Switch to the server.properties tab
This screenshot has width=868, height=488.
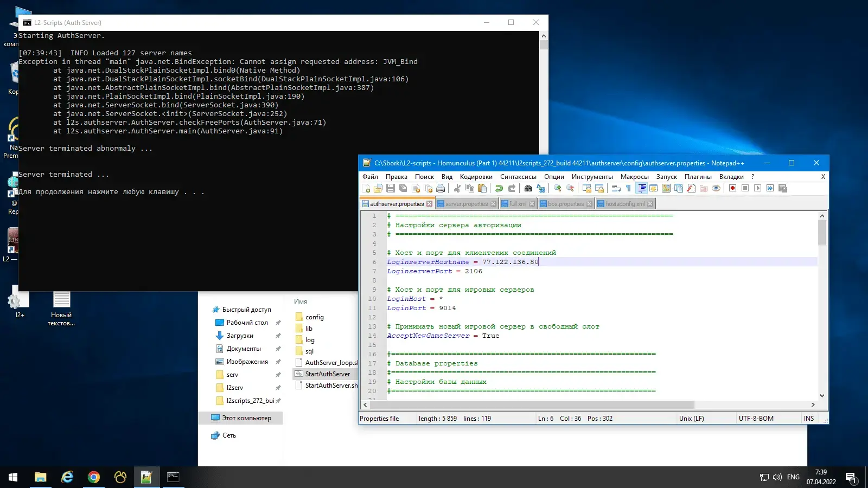tap(466, 204)
